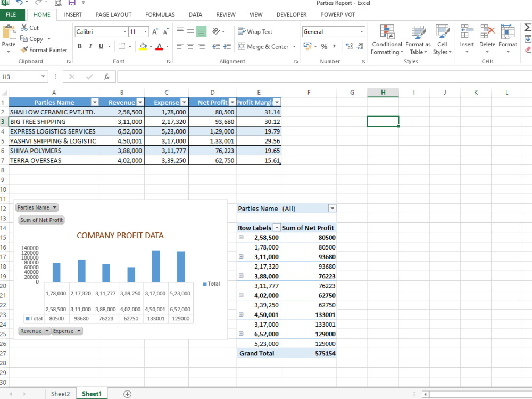Center text horizontally
The width and height of the screenshot is (532, 399).
pos(190,46)
